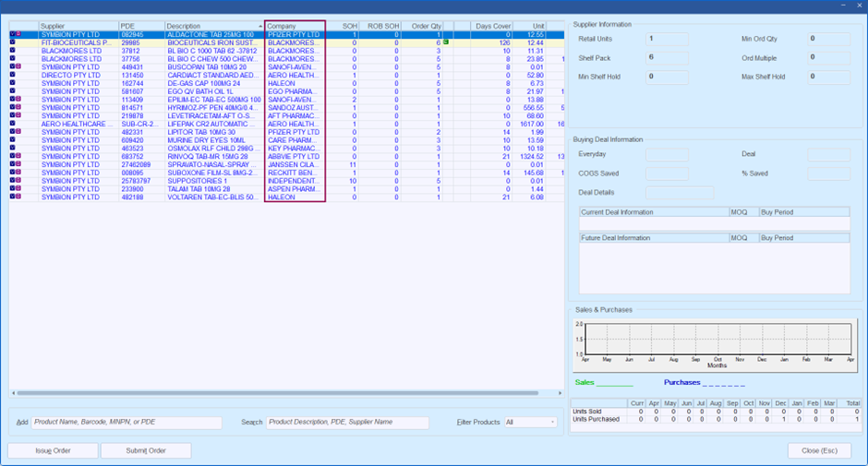The image size is (868, 466).
Task: Open the Filter Products dropdown
Action: 530,423
